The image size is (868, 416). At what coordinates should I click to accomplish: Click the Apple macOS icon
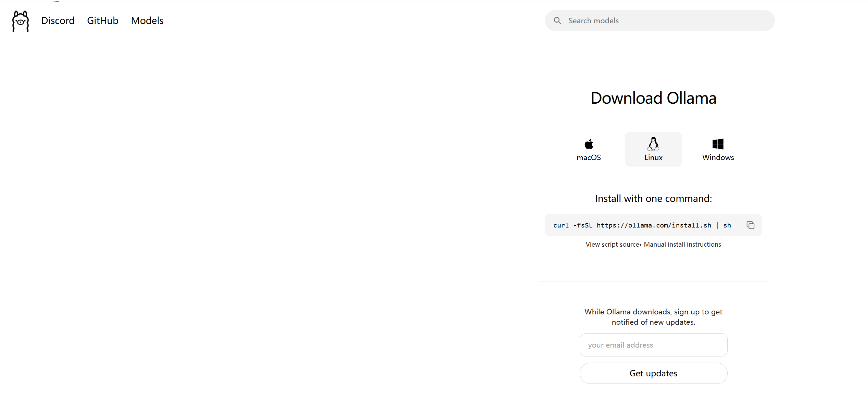click(x=589, y=144)
